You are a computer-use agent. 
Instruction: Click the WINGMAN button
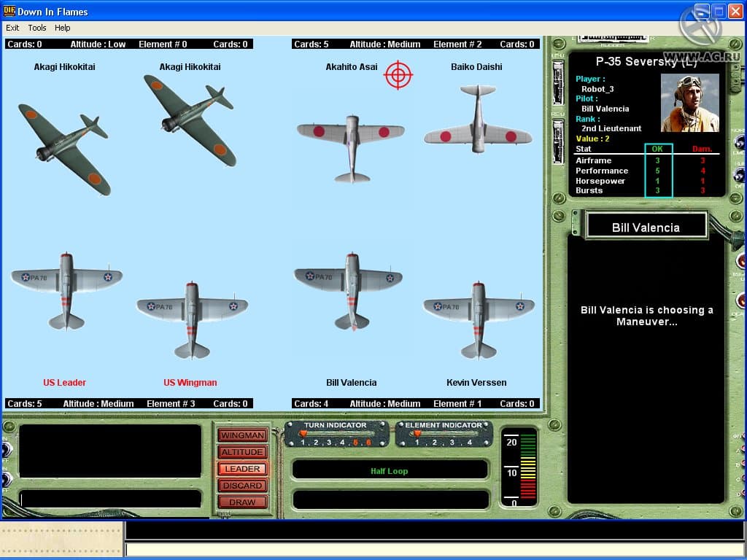(x=242, y=435)
